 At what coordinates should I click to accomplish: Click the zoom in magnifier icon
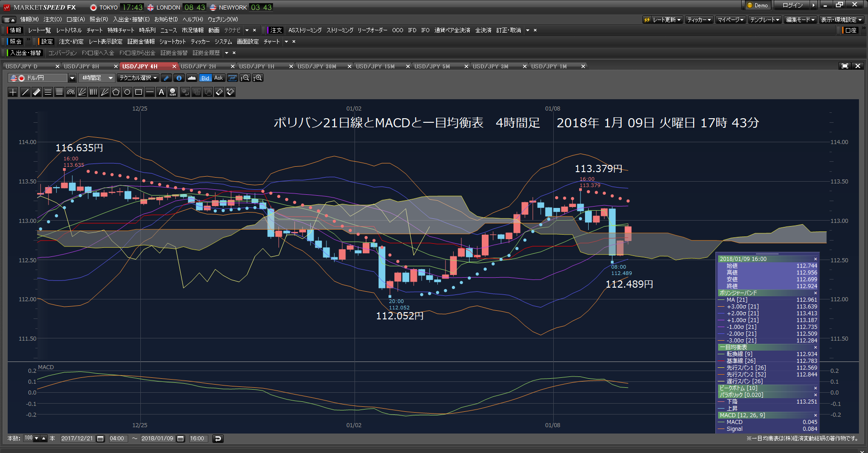click(258, 78)
